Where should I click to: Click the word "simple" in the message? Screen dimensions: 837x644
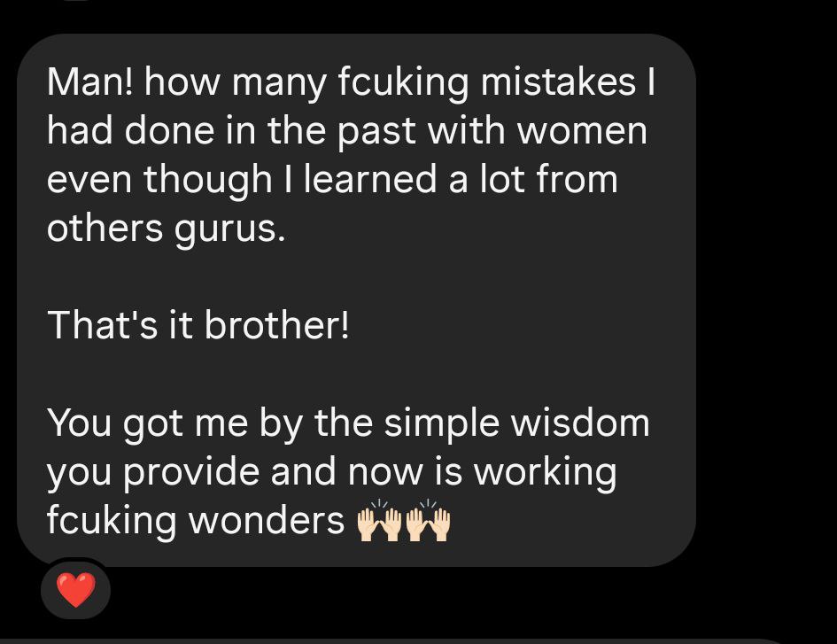tap(441, 423)
